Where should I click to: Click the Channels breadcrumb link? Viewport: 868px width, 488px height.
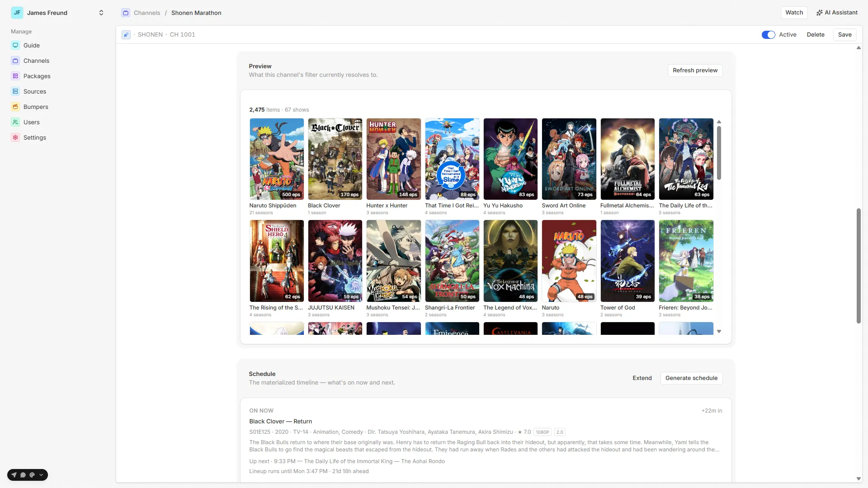pos(147,13)
